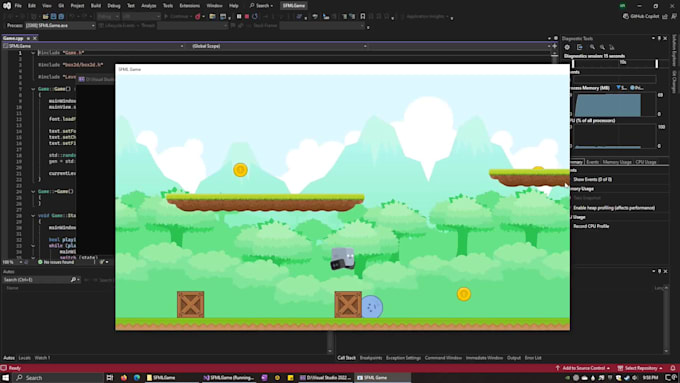This screenshot has width=680, height=383.
Task: Click the Hot Reload flame icon
Action: [x=198, y=16]
